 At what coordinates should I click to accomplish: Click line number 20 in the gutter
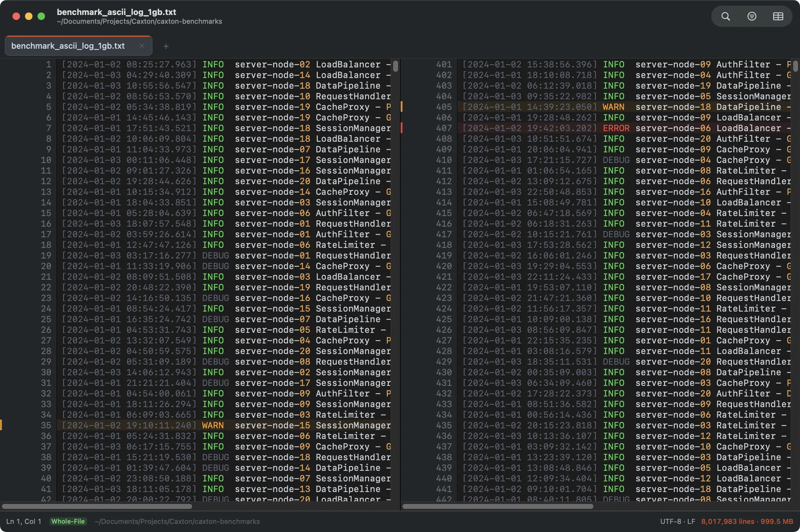(46, 266)
